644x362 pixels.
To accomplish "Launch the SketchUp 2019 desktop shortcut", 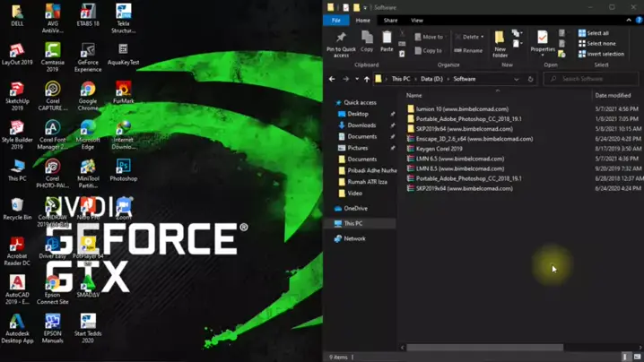I will (17, 94).
